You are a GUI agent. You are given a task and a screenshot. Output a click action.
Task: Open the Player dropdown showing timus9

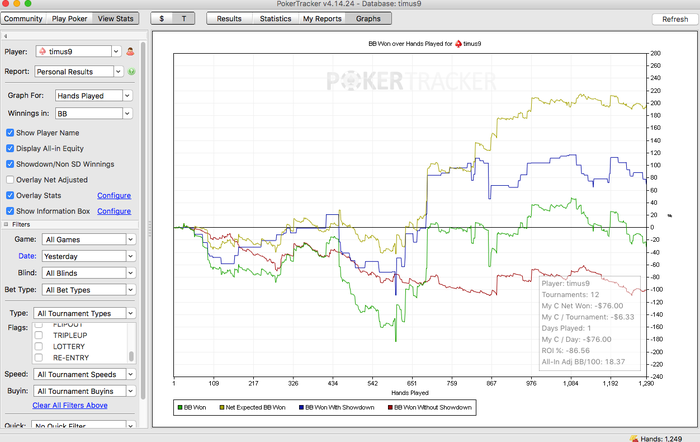click(78, 51)
